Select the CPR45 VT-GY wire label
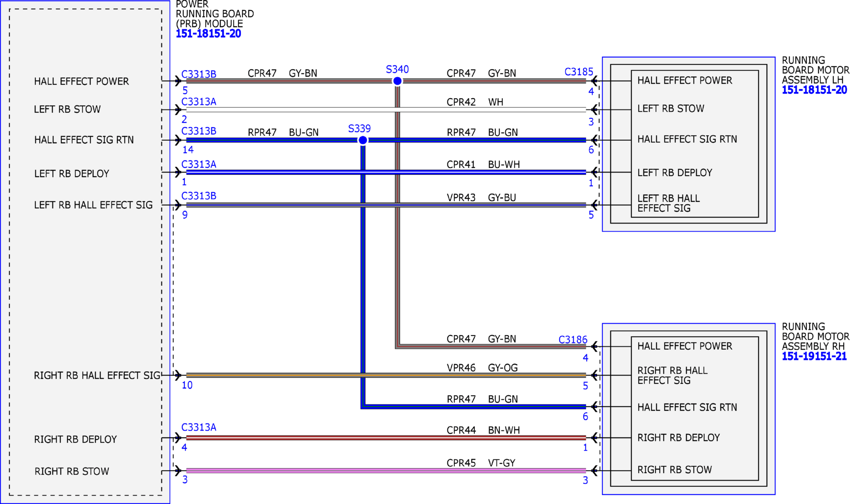 (481, 463)
